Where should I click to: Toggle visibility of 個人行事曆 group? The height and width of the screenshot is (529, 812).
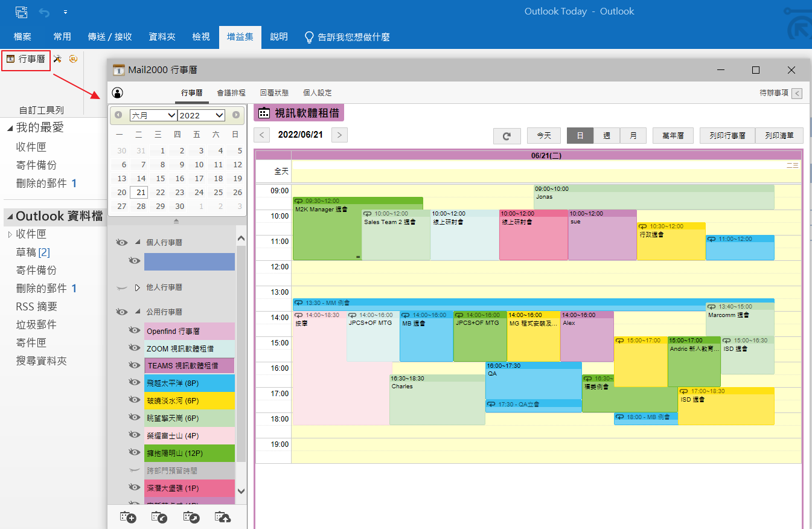(122, 242)
